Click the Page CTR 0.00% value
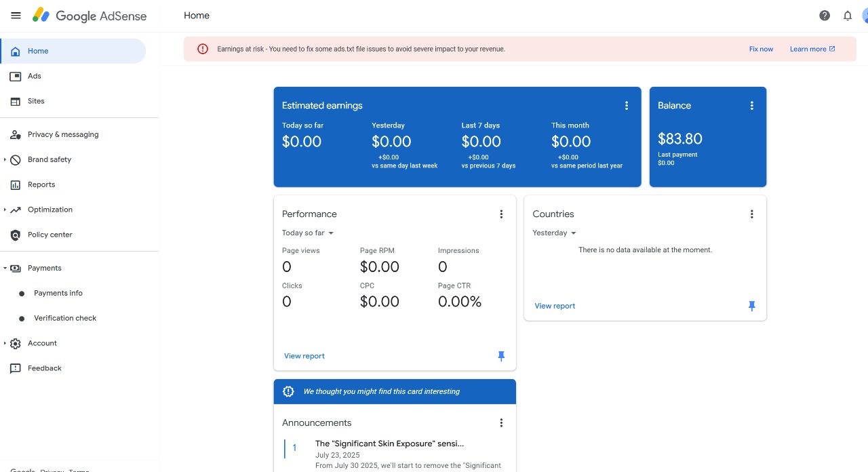This screenshot has width=868, height=472. [460, 302]
